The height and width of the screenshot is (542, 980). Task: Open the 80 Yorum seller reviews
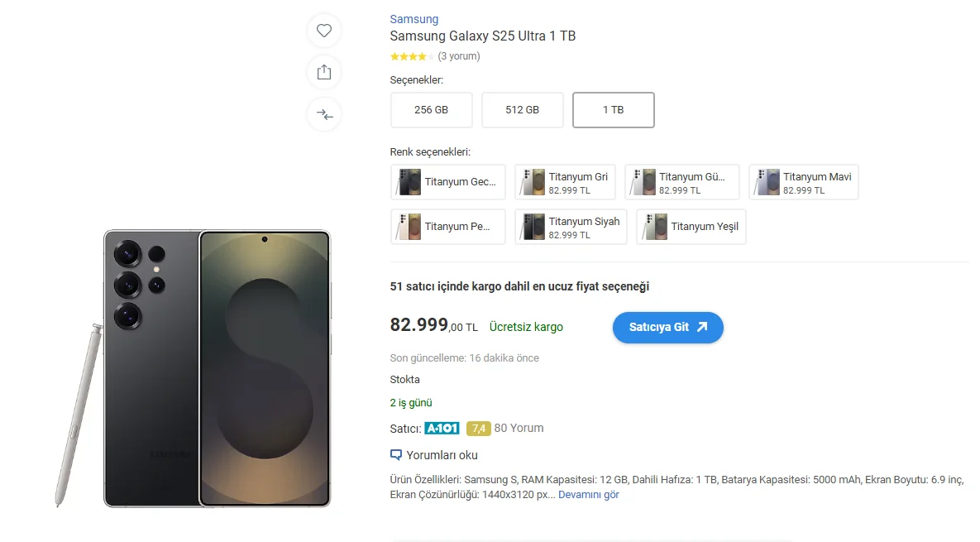519,428
